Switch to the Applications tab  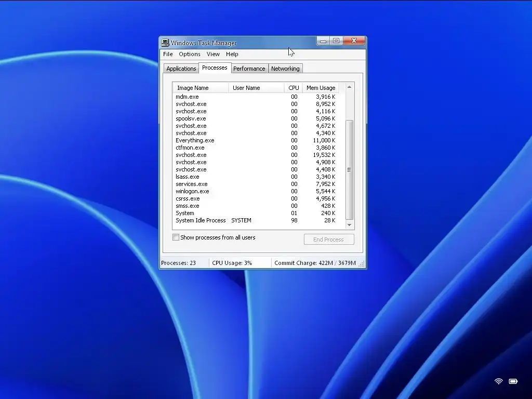click(181, 69)
